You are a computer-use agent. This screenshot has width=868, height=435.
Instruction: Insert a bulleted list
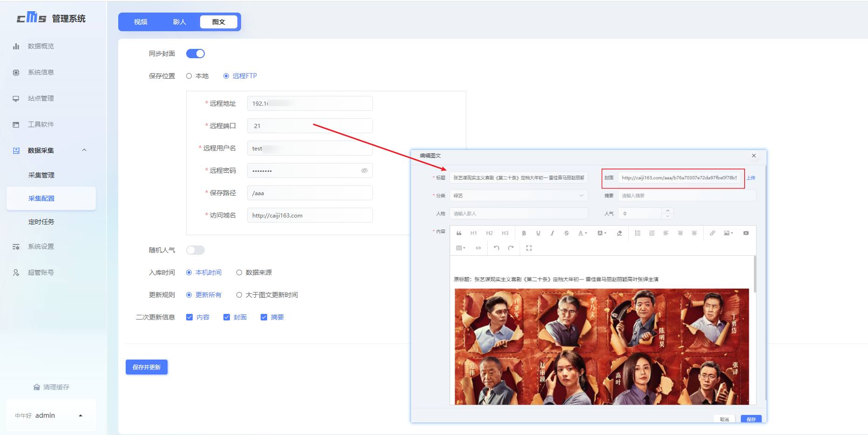click(638, 233)
